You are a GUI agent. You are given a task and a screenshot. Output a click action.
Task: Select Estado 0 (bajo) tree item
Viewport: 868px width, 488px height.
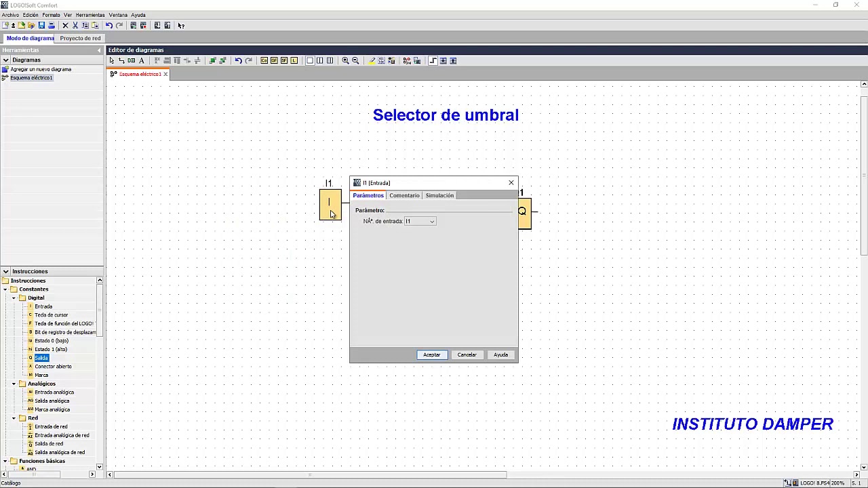pos(52,341)
